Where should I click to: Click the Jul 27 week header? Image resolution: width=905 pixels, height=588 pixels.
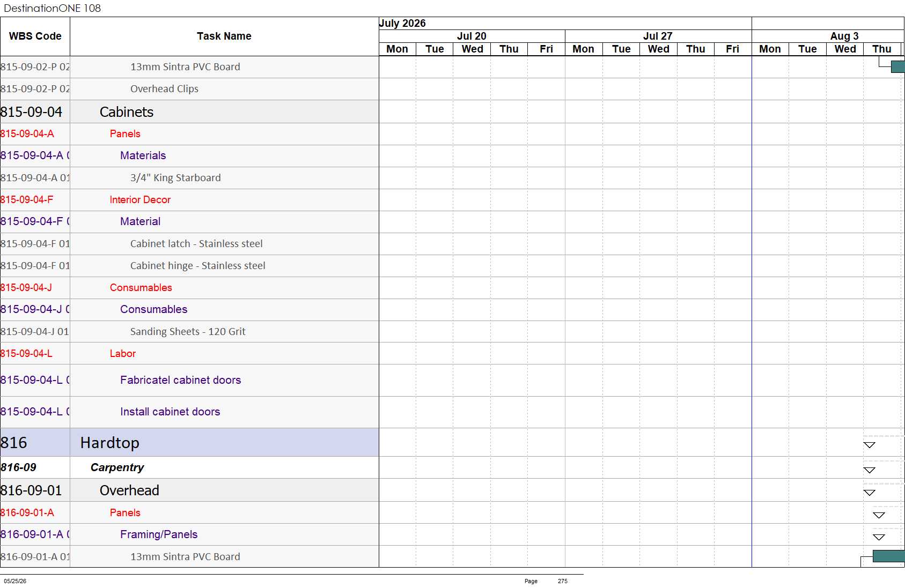(x=658, y=36)
